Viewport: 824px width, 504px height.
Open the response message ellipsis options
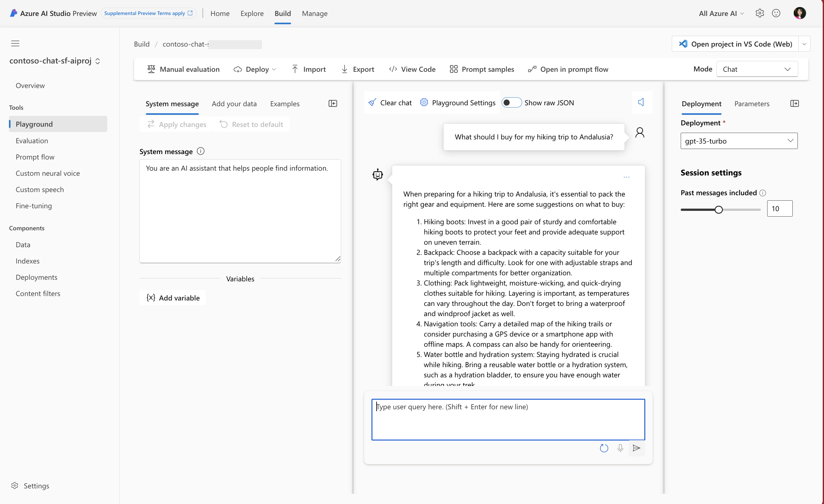point(626,177)
